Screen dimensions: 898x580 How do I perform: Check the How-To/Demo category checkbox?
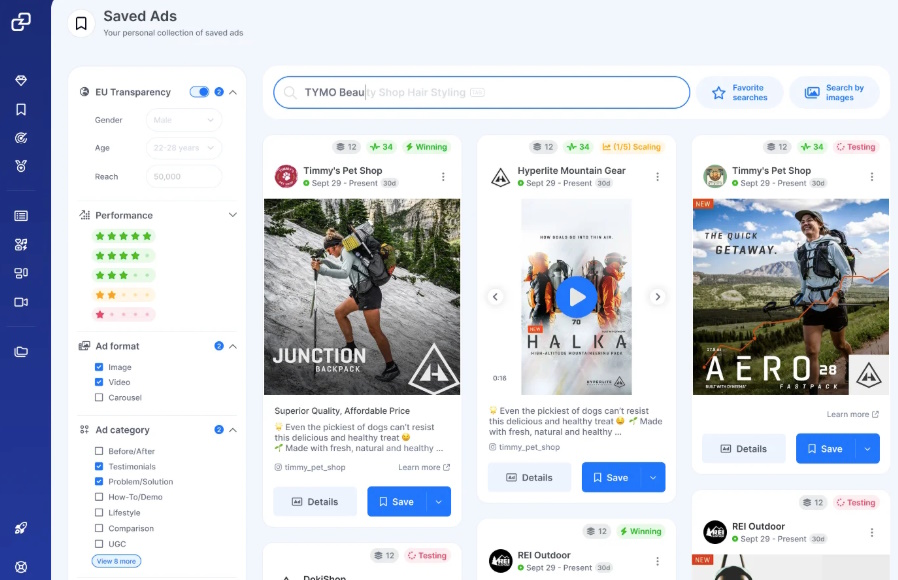[x=99, y=497]
